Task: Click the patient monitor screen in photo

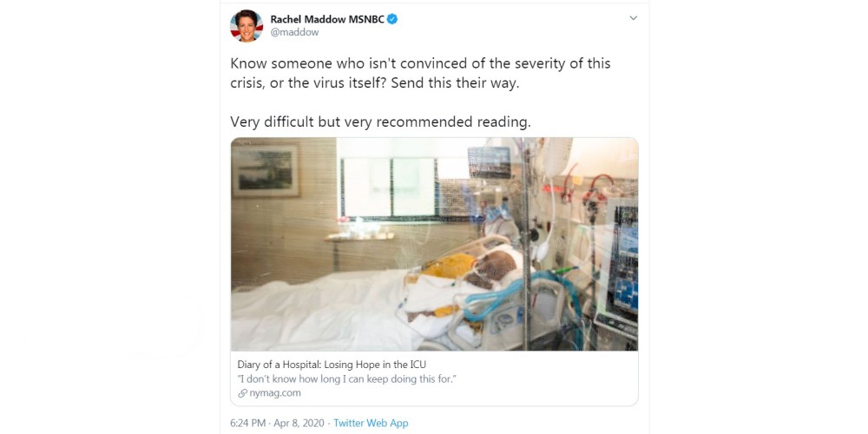Action: point(624,260)
